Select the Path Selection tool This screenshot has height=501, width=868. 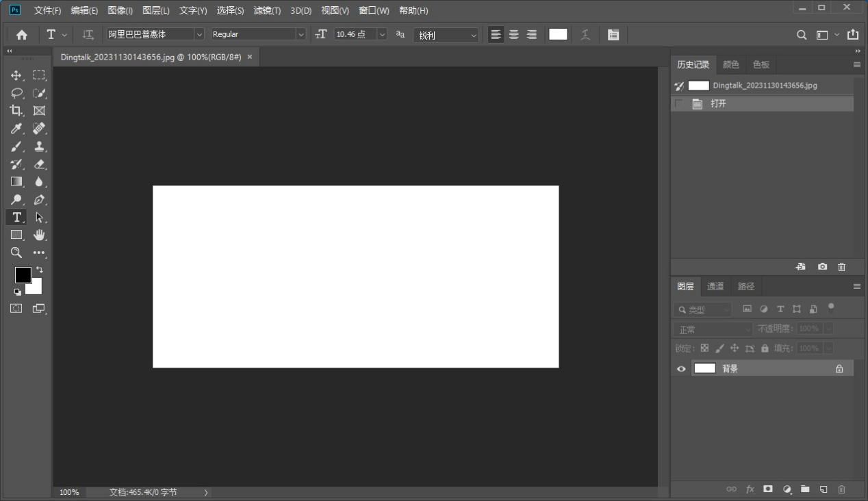39,218
